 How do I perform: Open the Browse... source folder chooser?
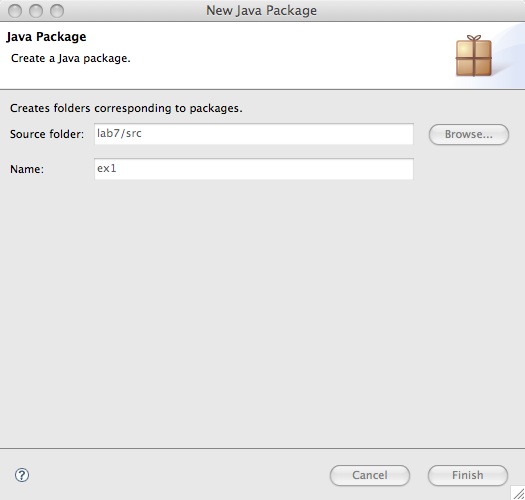(x=468, y=135)
